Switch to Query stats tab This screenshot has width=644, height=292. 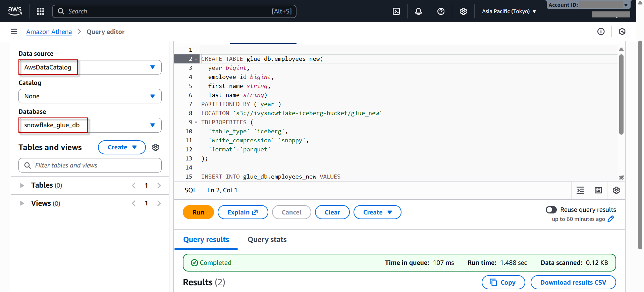pos(267,240)
